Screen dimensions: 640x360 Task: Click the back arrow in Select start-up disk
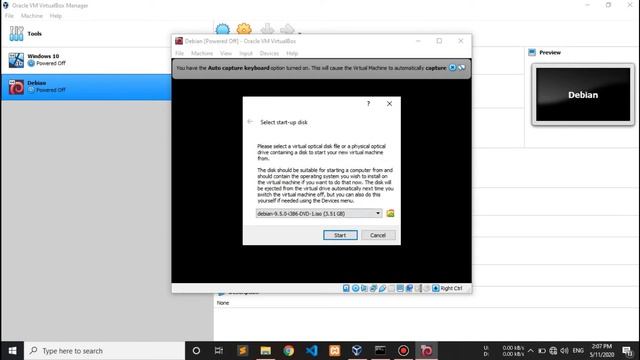[250, 122]
